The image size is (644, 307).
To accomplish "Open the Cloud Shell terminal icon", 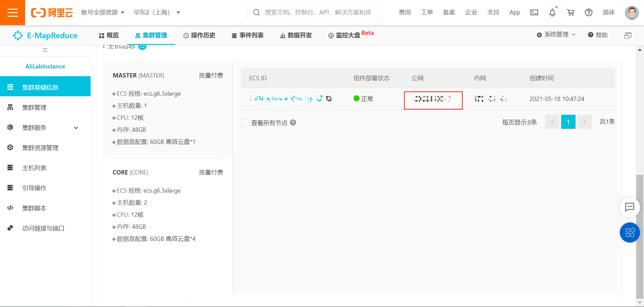I will [534, 12].
